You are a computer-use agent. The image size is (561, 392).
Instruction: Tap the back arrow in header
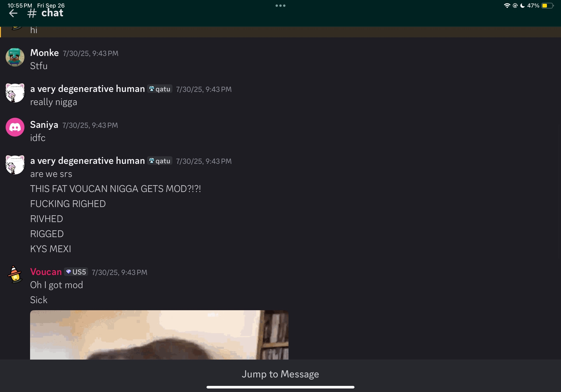pos(13,13)
